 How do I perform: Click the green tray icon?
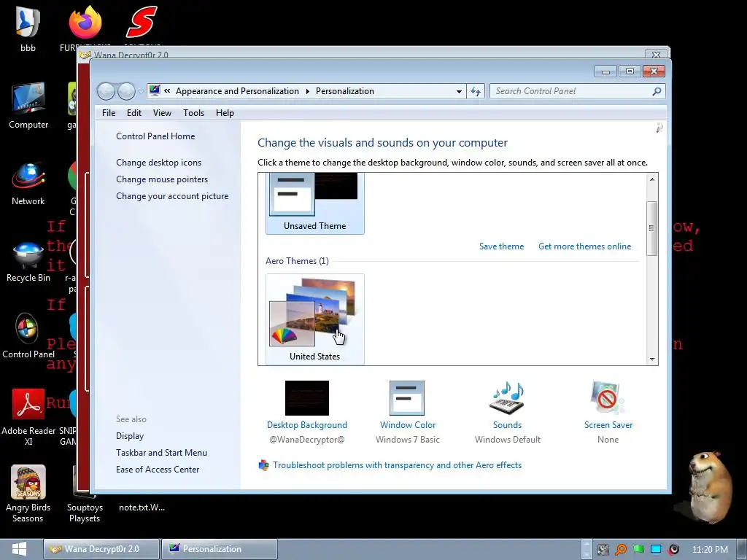click(638, 550)
